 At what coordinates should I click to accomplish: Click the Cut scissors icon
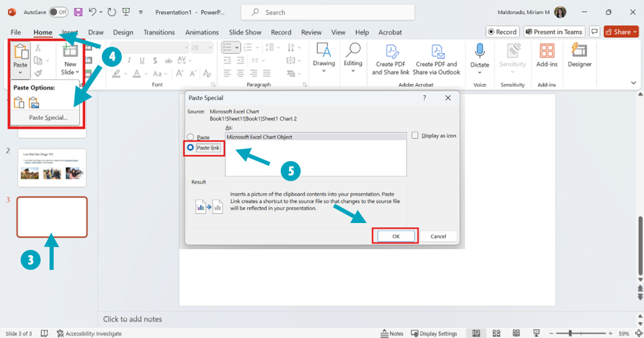tap(38, 47)
